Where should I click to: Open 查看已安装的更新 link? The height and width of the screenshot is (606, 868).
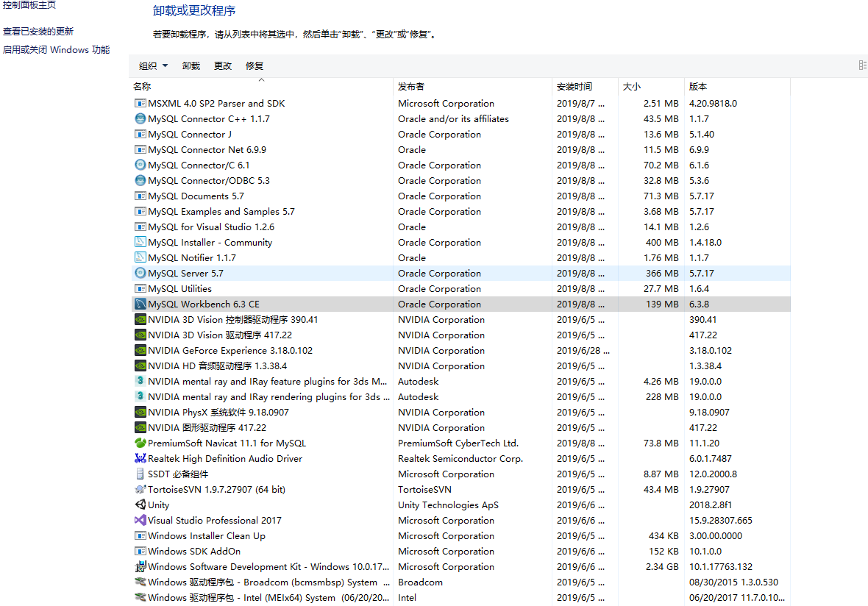tap(38, 32)
